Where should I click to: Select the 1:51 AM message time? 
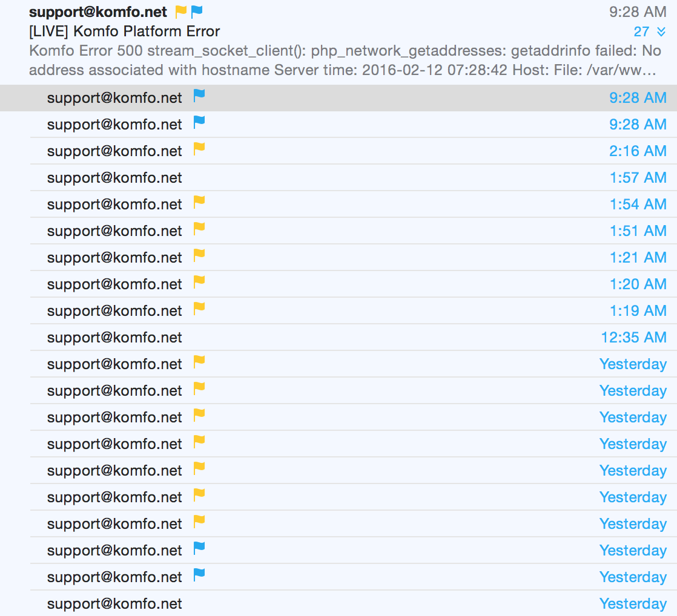[x=638, y=231]
